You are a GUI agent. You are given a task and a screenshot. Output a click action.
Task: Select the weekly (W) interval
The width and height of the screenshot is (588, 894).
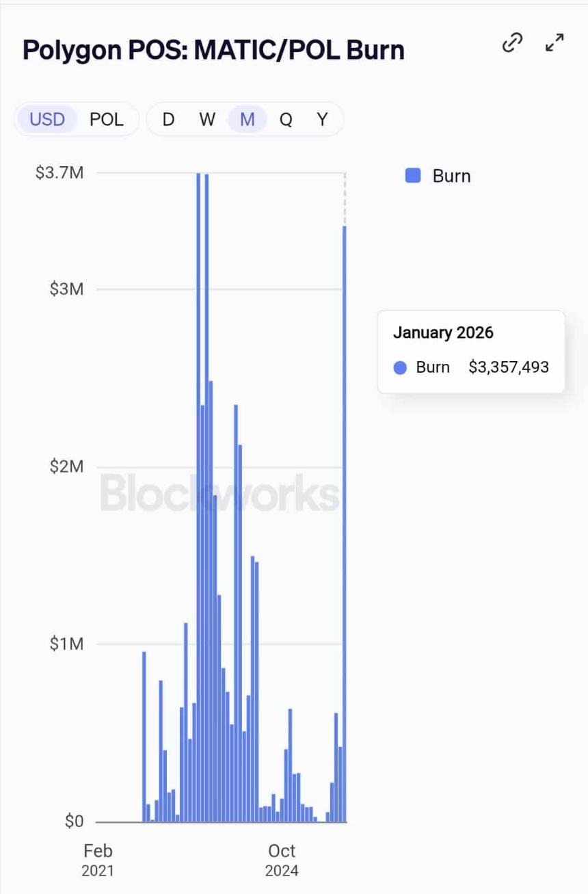click(x=207, y=120)
